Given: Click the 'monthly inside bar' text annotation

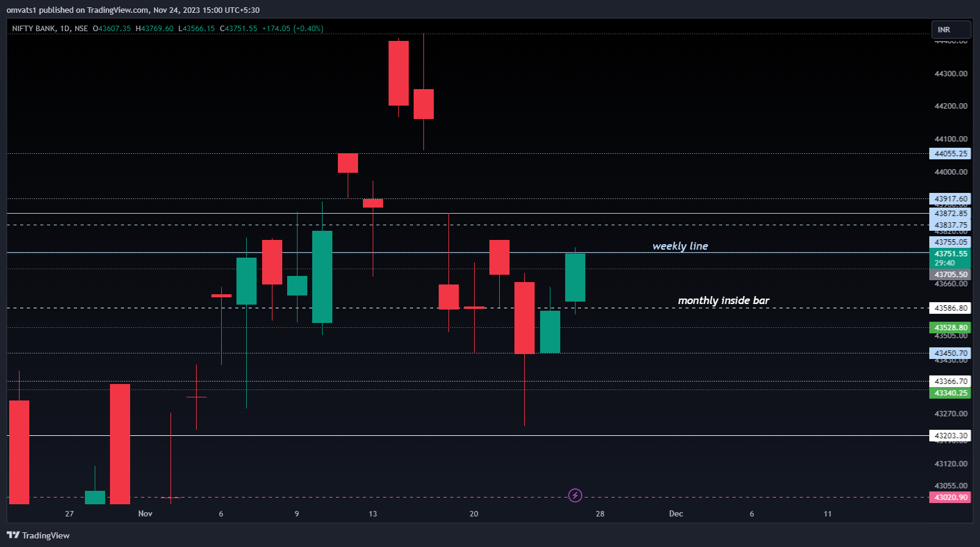Looking at the screenshot, I should pos(723,300).
